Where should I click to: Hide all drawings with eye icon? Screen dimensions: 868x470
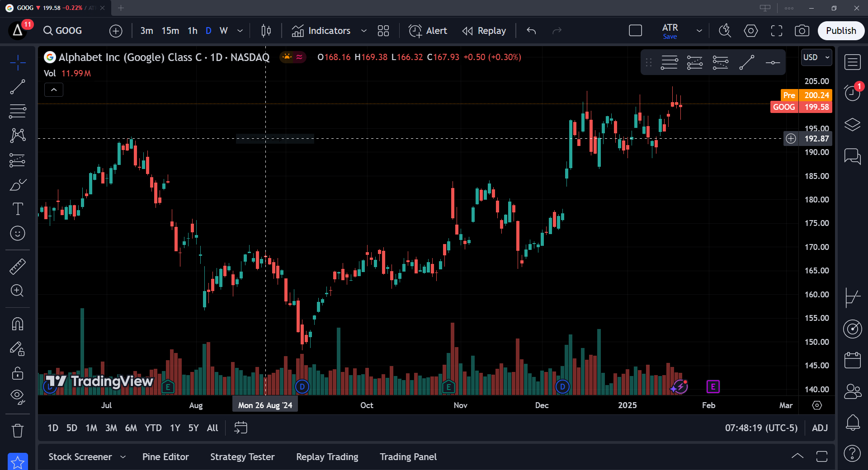[x=18, y=397]
